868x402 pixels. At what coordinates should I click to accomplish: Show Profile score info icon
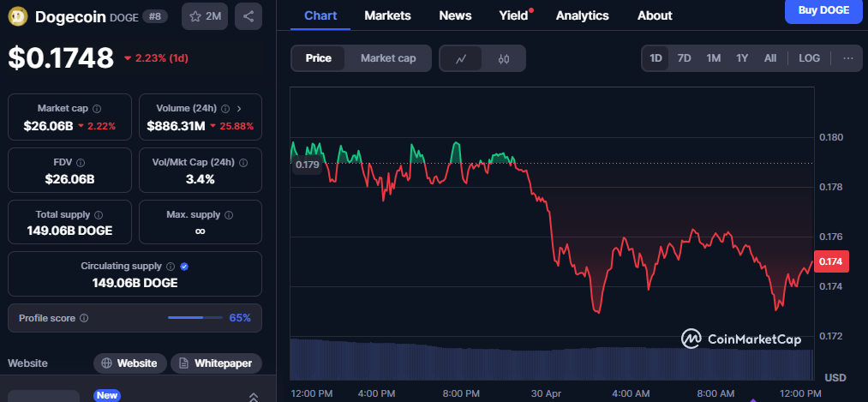[x=84, y=318]
